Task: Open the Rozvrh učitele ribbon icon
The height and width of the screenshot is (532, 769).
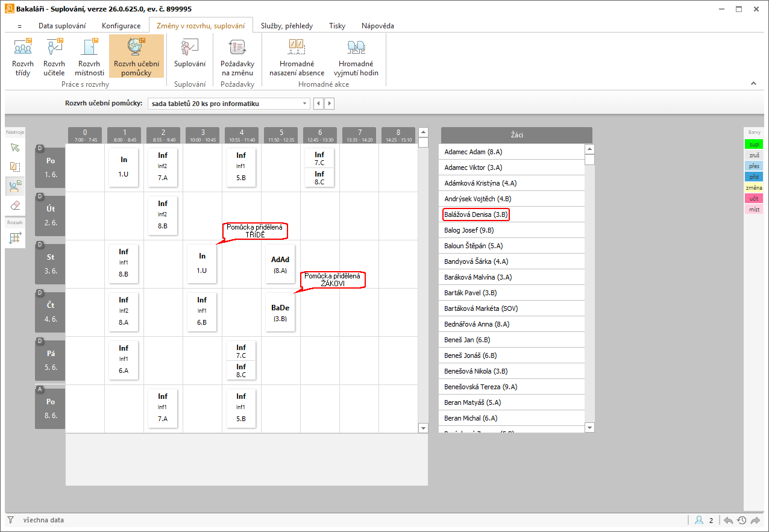Action: (54, 56)
